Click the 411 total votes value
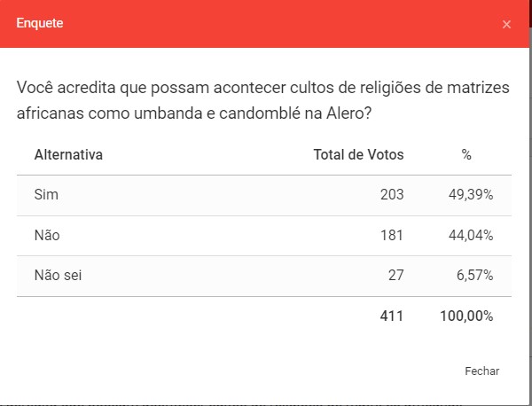Viewport: 532px width, 406px height. pos(391,316)
